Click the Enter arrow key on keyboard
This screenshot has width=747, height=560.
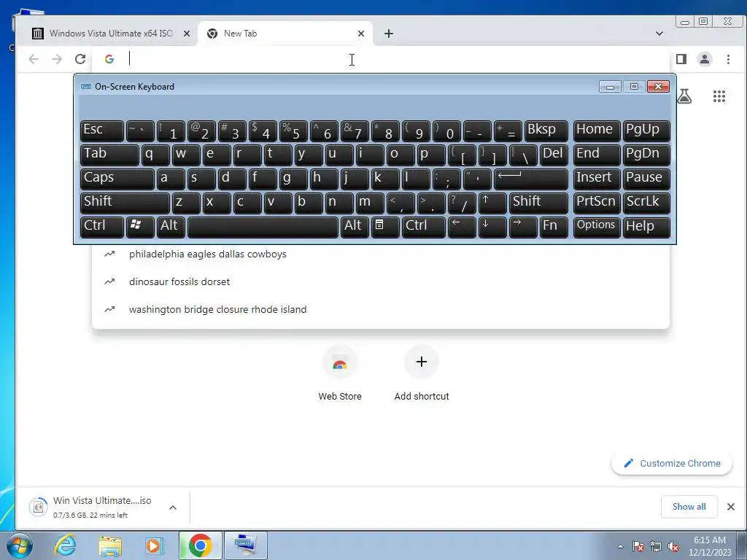(x=531, y=179)
